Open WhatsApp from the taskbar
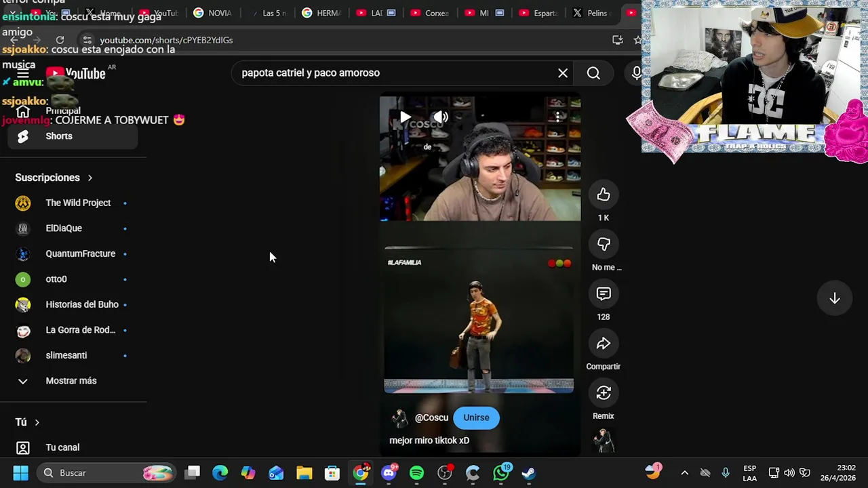868x488 pixels. (x=501, y=473)
